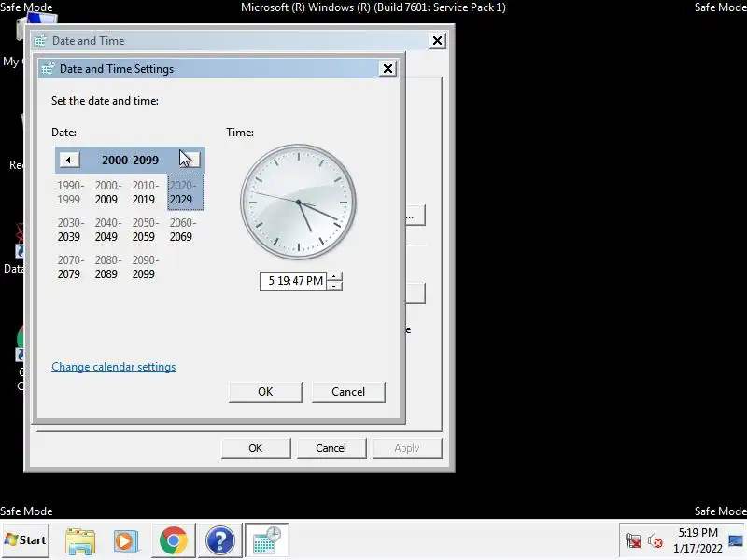
Task: Click the Date and Time Settings title icon
Action: pos(48,68)
